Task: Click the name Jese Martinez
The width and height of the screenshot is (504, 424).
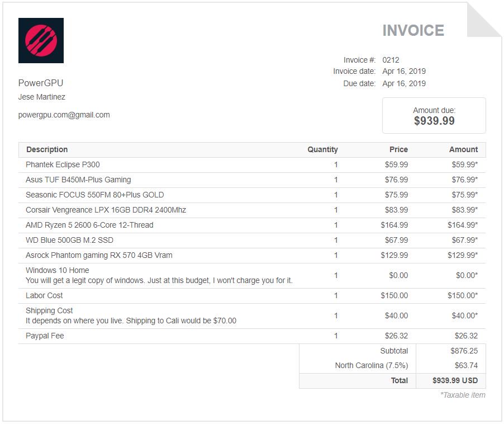Action: click(x=41, y=97)
